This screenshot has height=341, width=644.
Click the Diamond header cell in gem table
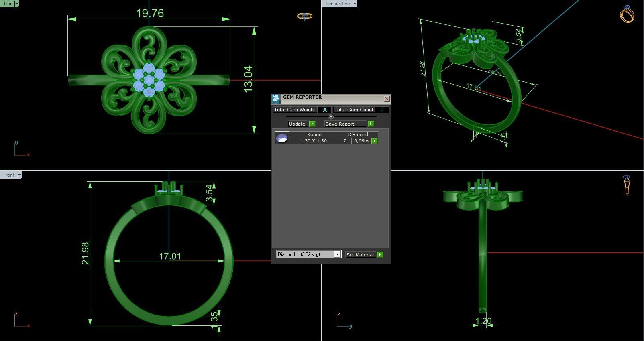coord(358,134)
